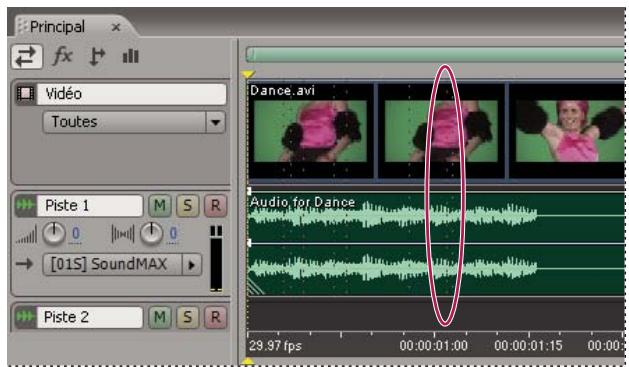
Task: Solo Piste 2 with S button
Action: [x=187, y=317]
